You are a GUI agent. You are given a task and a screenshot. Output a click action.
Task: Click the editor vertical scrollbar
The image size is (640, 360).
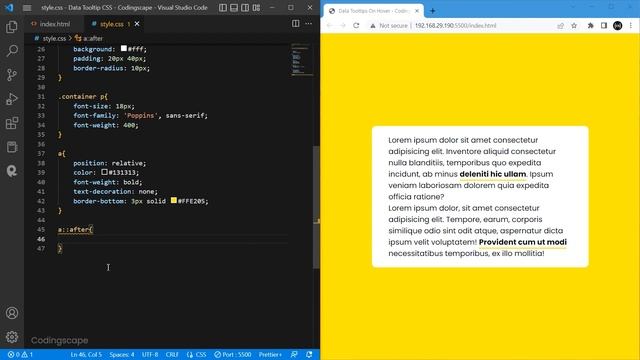316,207
